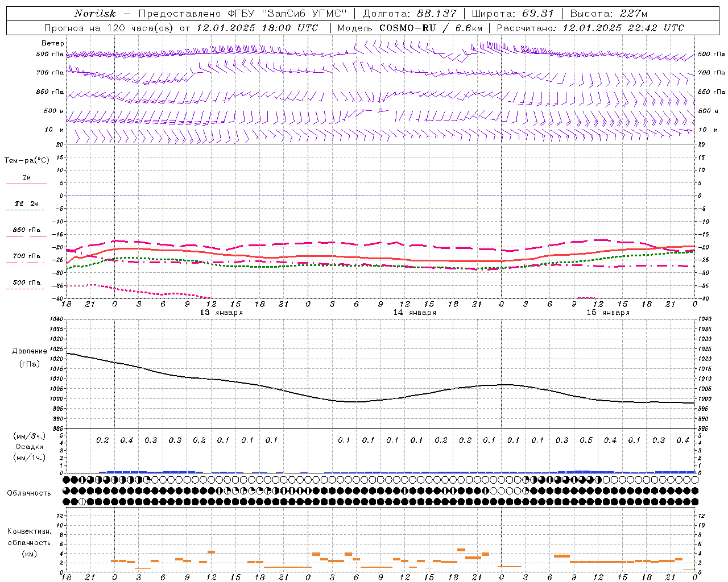Select the longitude value 88.137
Viewport: 728px width, 582px height.
click(437, 14)
